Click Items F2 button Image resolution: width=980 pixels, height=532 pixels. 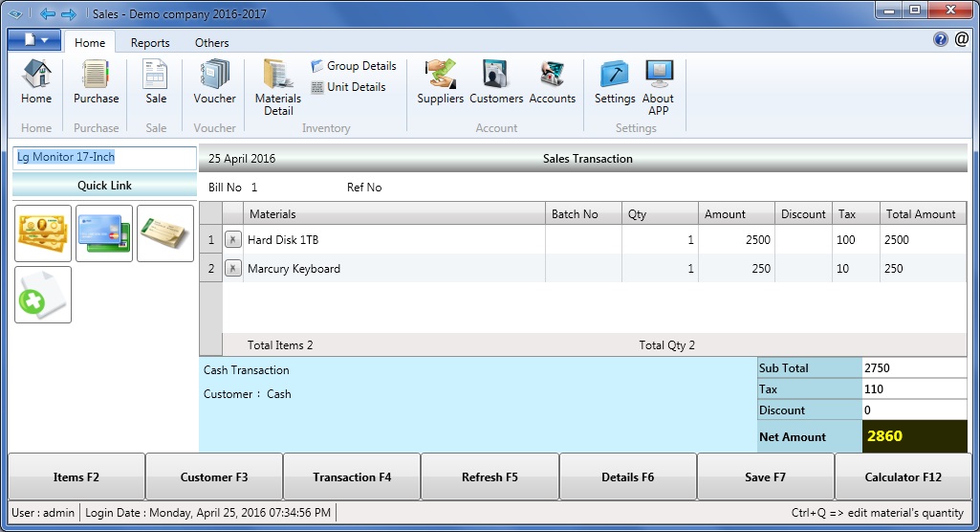[x=76, y=477]
